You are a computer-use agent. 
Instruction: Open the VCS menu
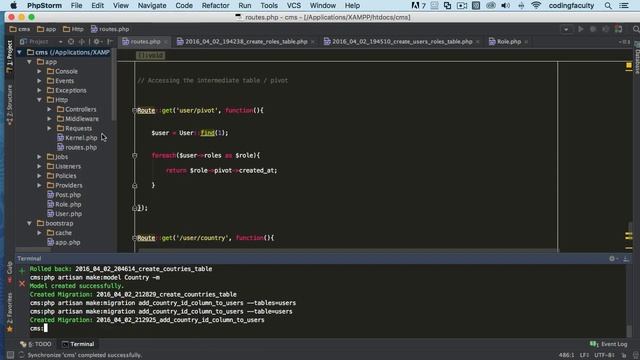point(293,5)
